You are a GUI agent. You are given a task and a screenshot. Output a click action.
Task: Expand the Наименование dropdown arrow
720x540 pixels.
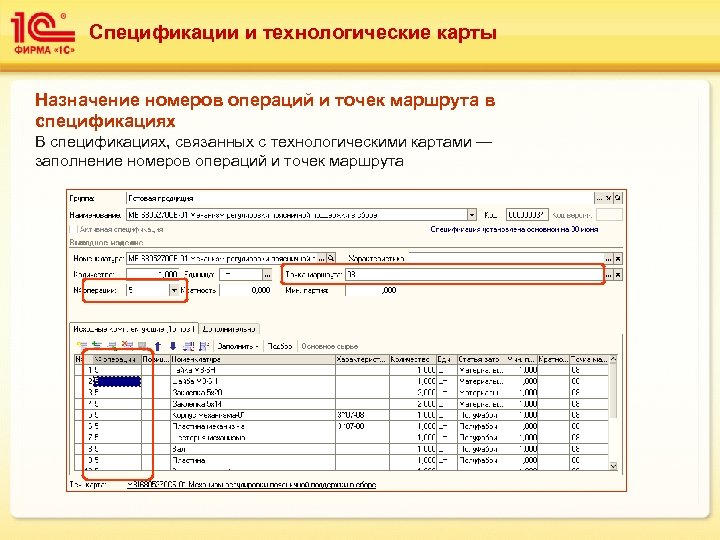coord(472,214)
